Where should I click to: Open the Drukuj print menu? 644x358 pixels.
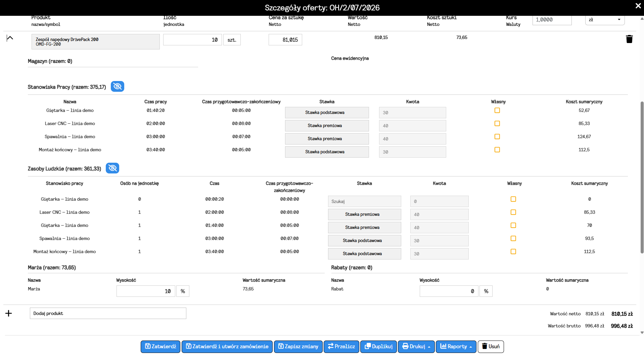[x=416, y=347]
